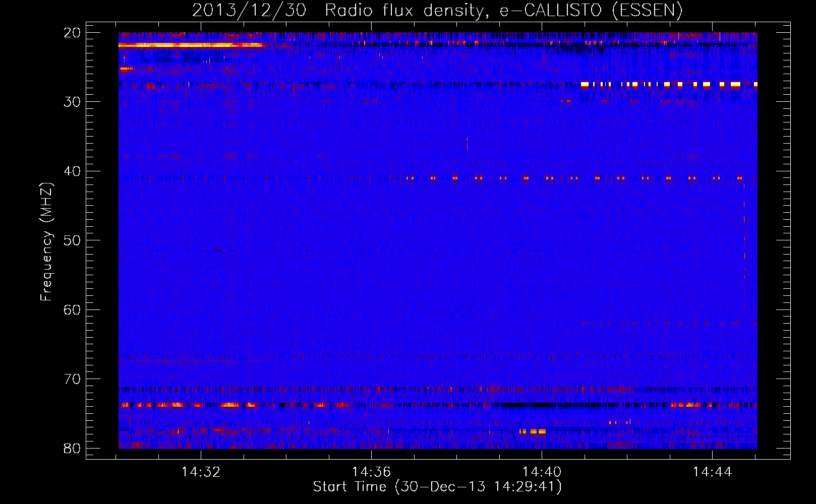This screenshot has width=816, height=504.
Task: Click the "Frequency (MHZ)" axis label
Action: click(46, 242)
